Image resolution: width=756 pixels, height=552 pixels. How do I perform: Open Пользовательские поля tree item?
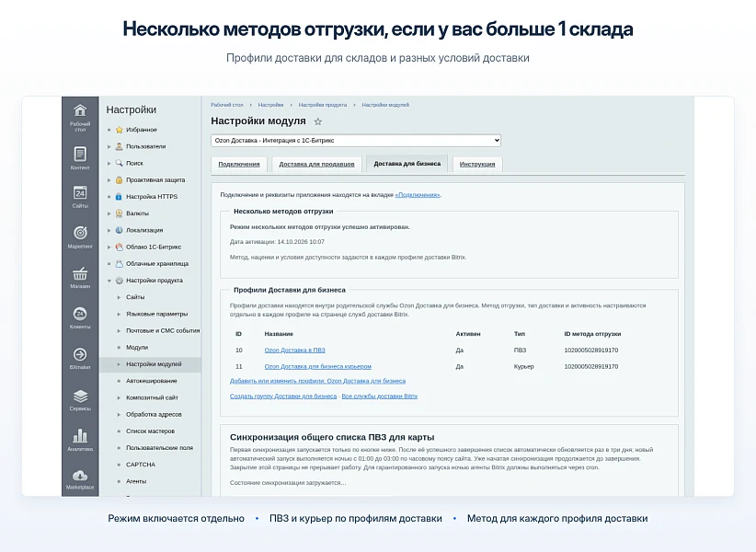coord(160,448)
